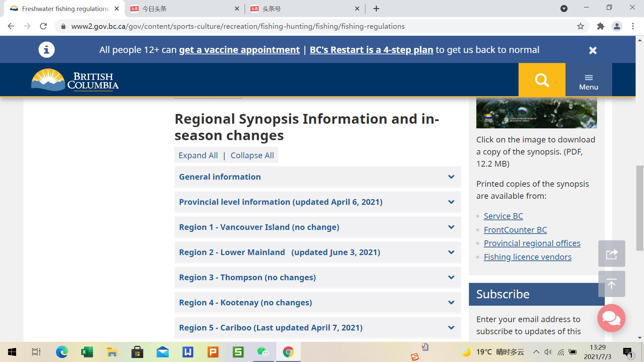This screenshot has width=644, height=362.
Task: Dismiss the vaccine banner with X
Action: click(593, 50)
